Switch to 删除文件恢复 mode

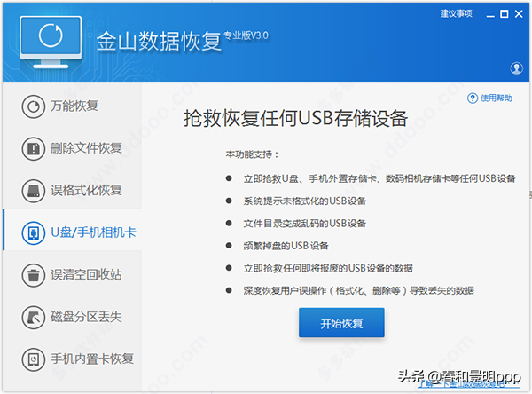(x=86, y=148)
